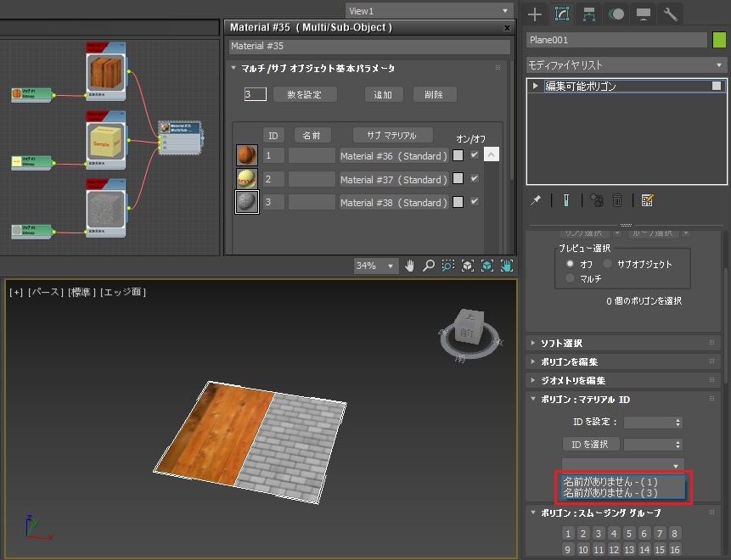This screenshot has height=560, width=731.
Task: Select the Pan tool in the Slate Material Editor
Action: 410,265
